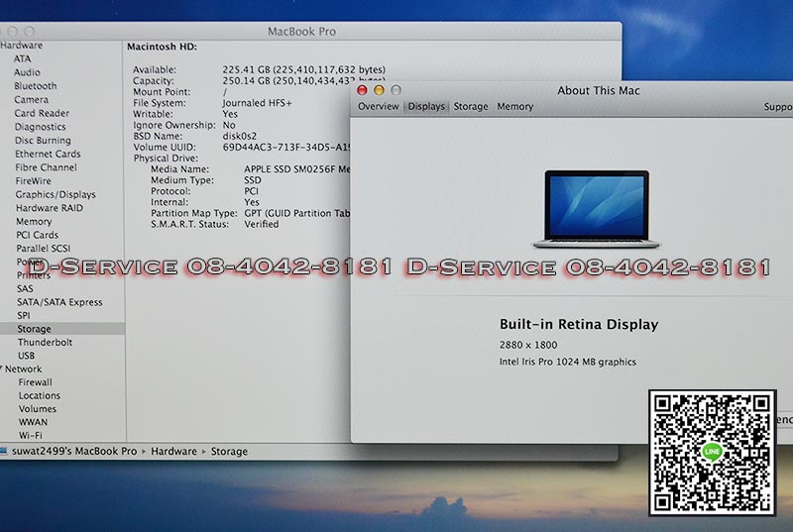Select SAS in the sidebar
The width and height of the screenshot is (793, 532).
pyautogui.click(x=25, y=288)
